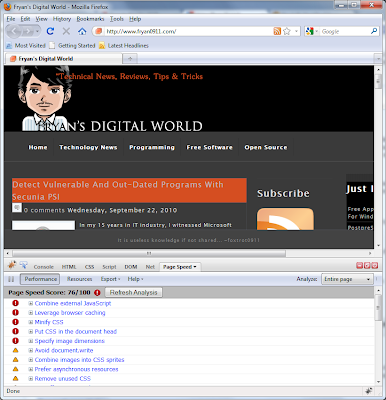Open the Technology News nav link
The height and width of the screenshot is (400, 386).
(x=88, y=147)
